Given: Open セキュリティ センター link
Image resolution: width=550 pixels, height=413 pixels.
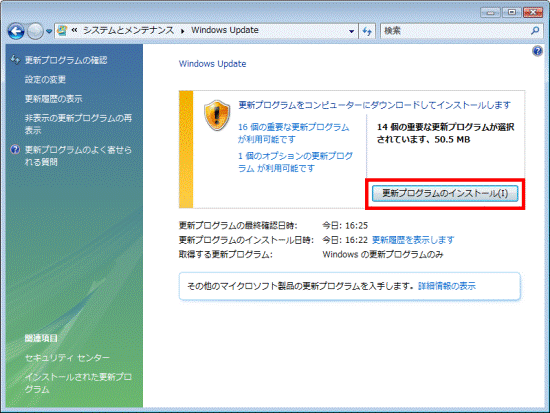Looking at the screenshot, I should (67, 358).
